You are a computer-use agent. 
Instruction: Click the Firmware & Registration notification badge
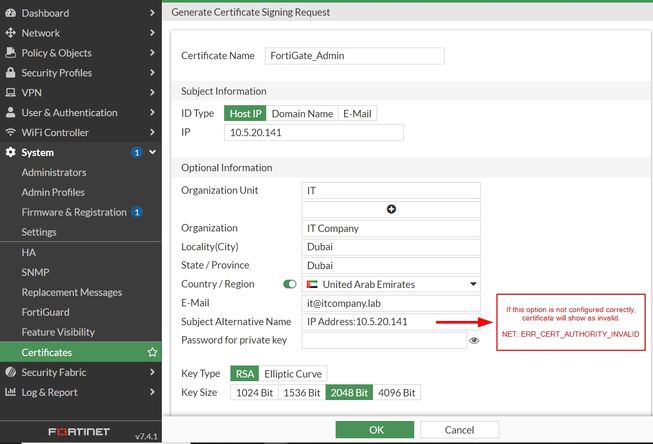[x=137, y=212]
